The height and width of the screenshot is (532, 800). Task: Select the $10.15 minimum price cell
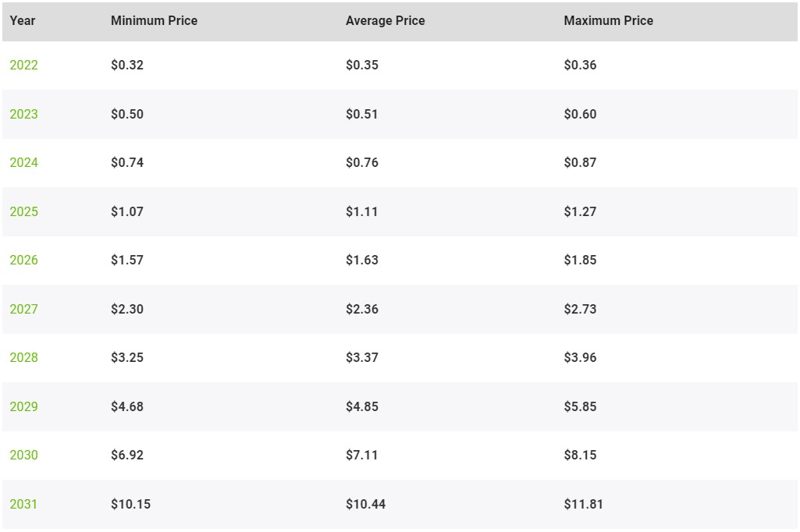point(130,504)
